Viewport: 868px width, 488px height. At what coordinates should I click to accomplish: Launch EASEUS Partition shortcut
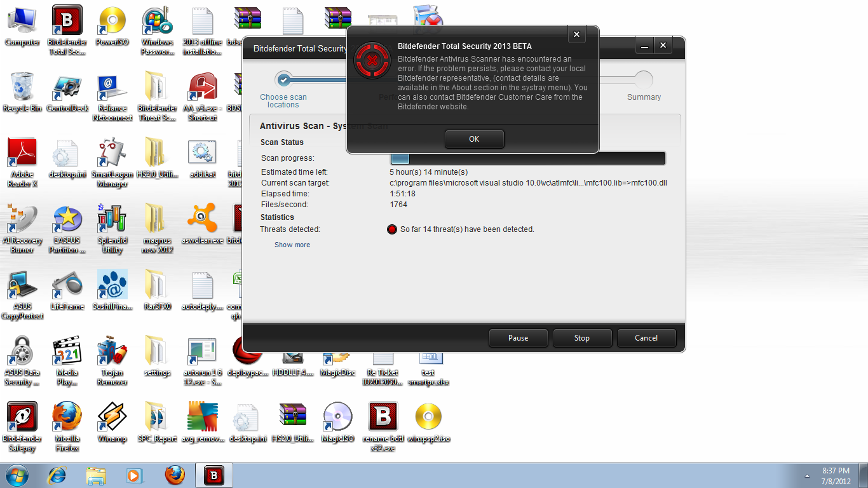tap(67, 229)
